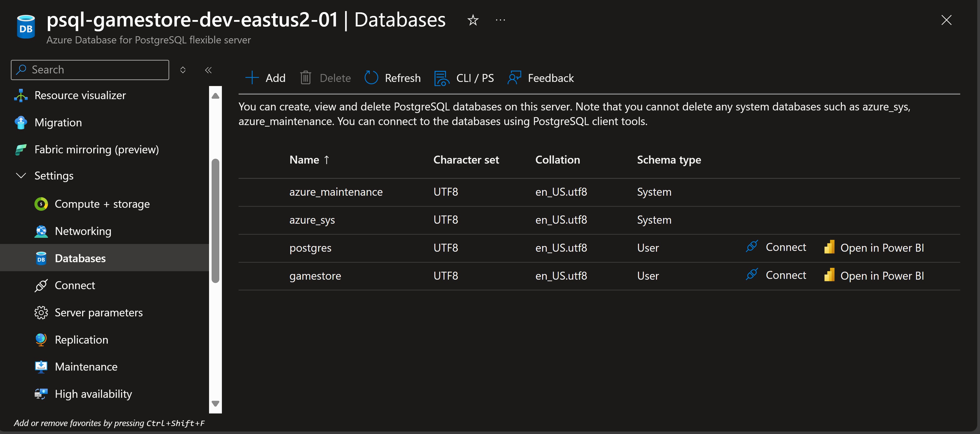
Task: Select the azure_sys database row
Action: (x=599, y=220)
